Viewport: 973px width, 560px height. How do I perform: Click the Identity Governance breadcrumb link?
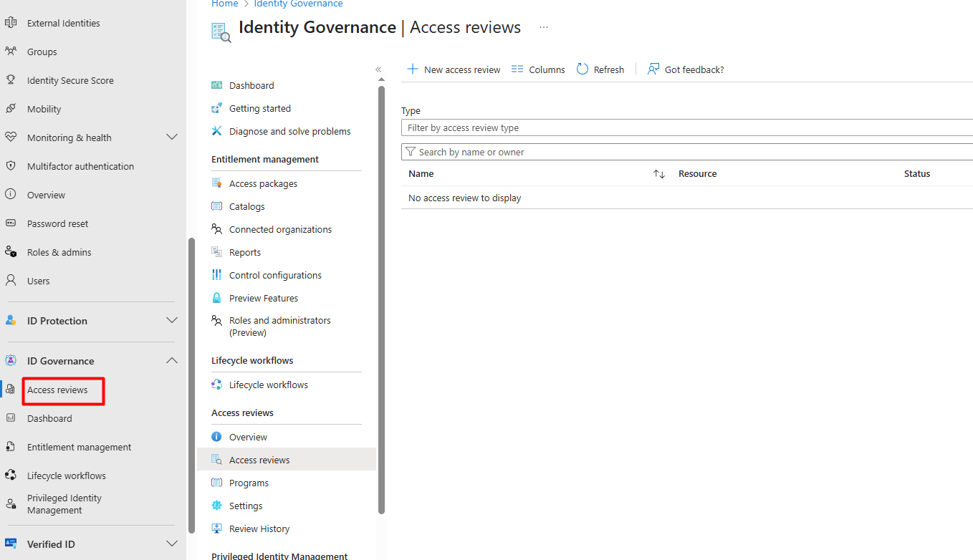pos(298,4)
